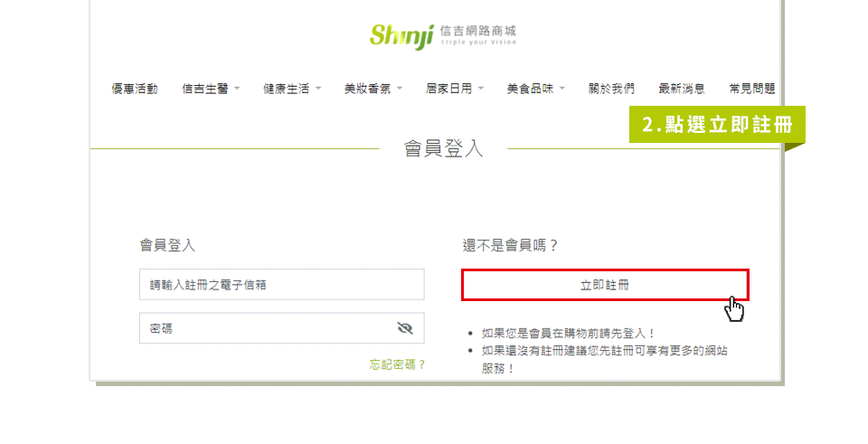Image resolution: width=868 pixels, height=444 pixels.
Task: Select the 健康生活 menu label
Action: pos(287,89)
